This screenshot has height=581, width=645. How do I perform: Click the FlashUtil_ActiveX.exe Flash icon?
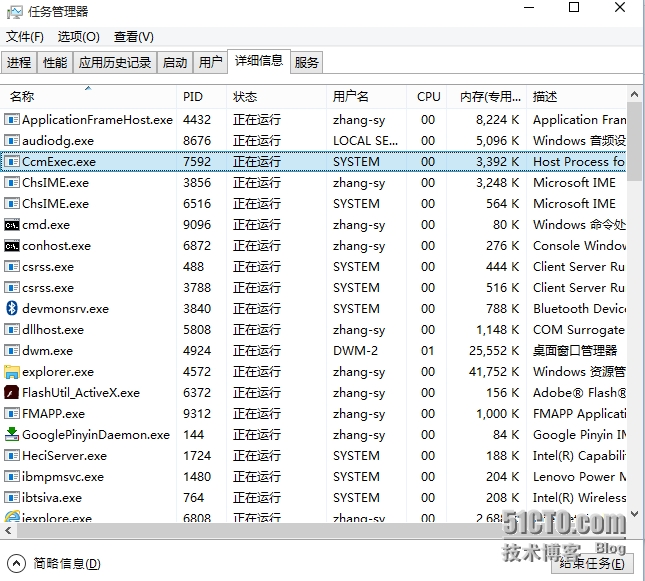coord(12,393)
